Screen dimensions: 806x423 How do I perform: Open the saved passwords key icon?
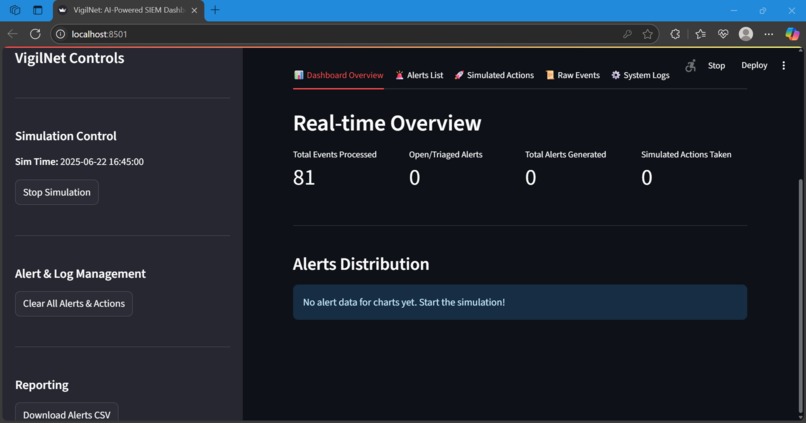[627, 34]
